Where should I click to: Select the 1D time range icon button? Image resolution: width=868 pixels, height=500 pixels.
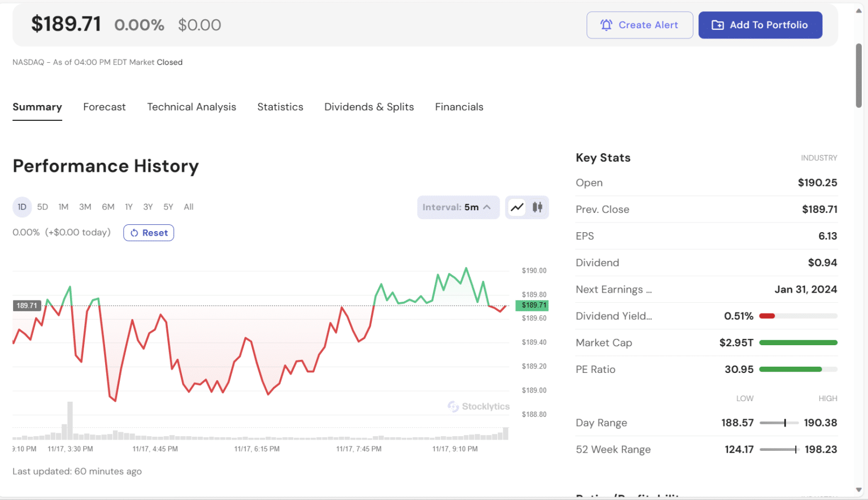21,207
